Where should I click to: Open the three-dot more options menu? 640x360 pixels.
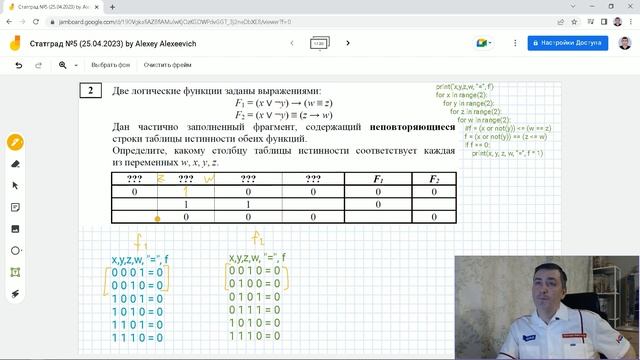pos(515,43)
